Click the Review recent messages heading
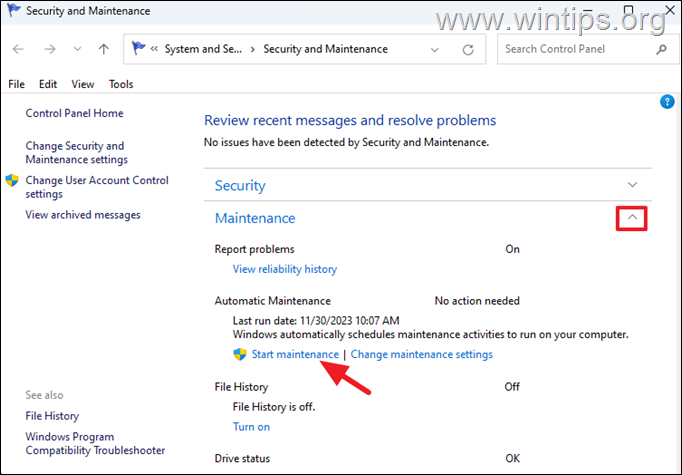682x475 pixels. coord(350,120)
